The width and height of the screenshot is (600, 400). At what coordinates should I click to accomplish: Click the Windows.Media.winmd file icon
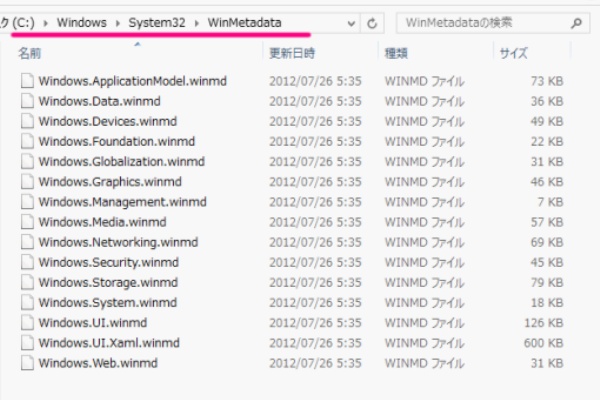click(x=27, y=222)
